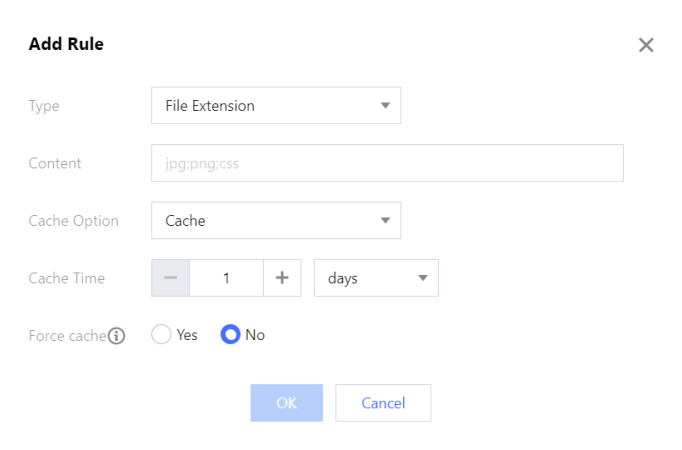Viewport: 682px width, 450px height.
Task: Close the Add Rule dialog
Action: [x=646, y=45]
